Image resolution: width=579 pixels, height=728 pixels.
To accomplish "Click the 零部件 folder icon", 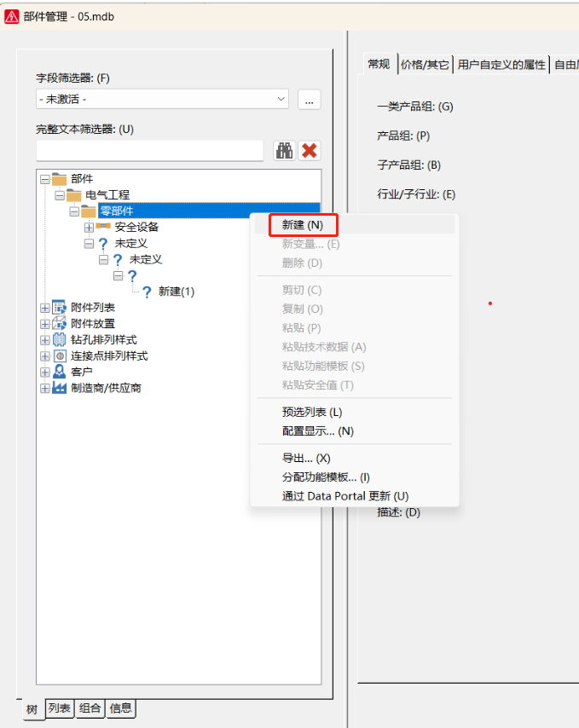I will tap(88, 211).
